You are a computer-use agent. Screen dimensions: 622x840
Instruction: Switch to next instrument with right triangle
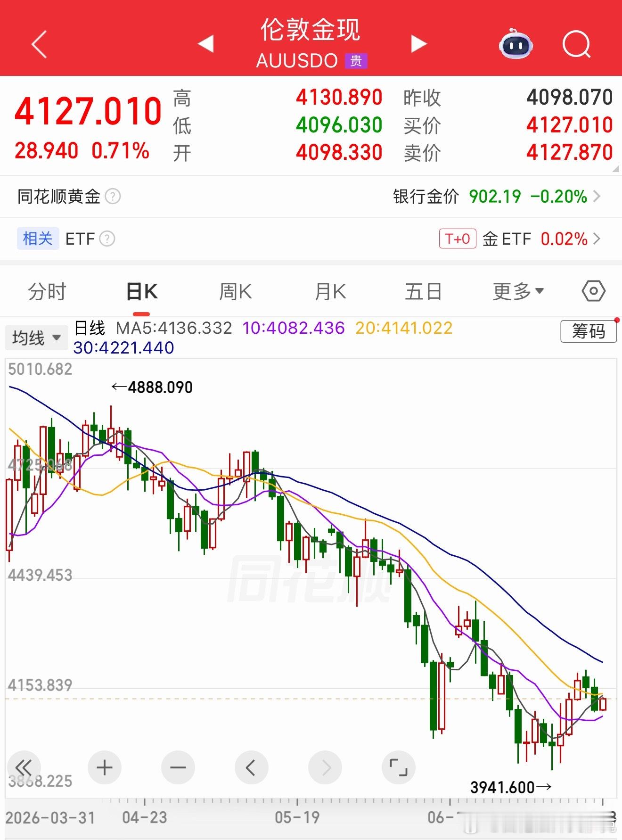[x=418, y=43]
